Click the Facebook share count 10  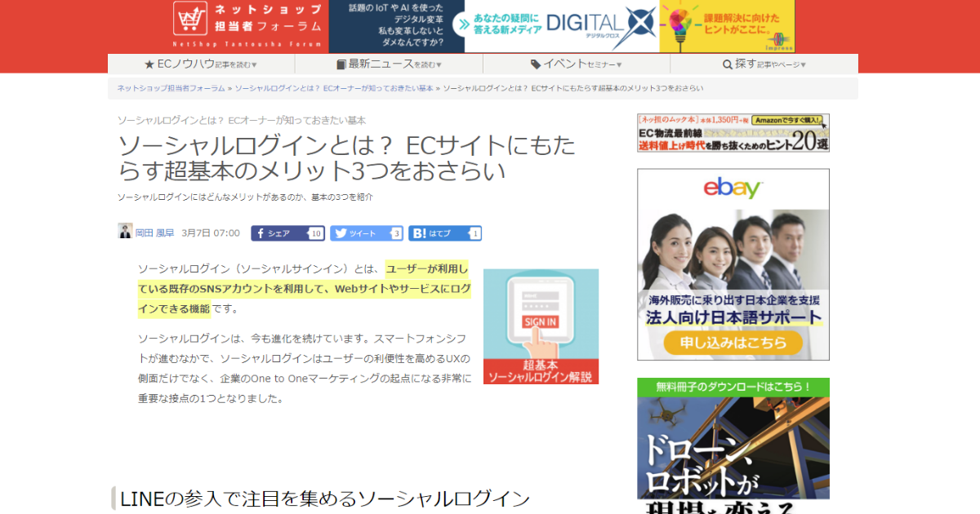[x=316, y=233]
